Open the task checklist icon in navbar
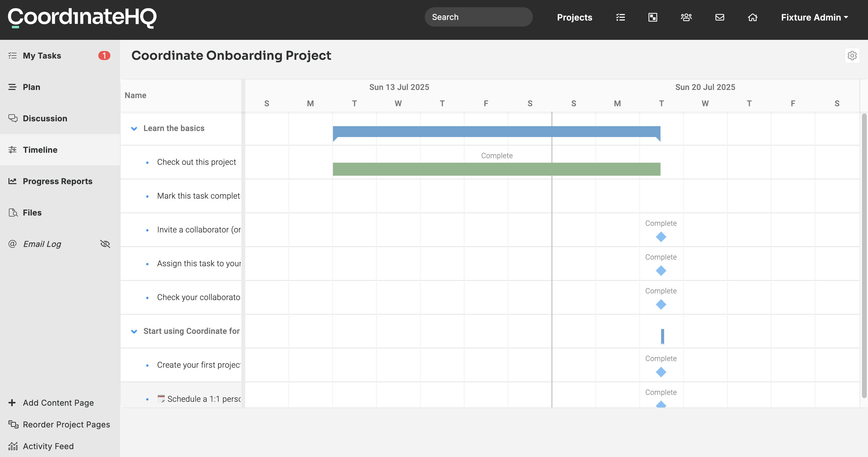868x457 pixels. click(x=620, y=17)
